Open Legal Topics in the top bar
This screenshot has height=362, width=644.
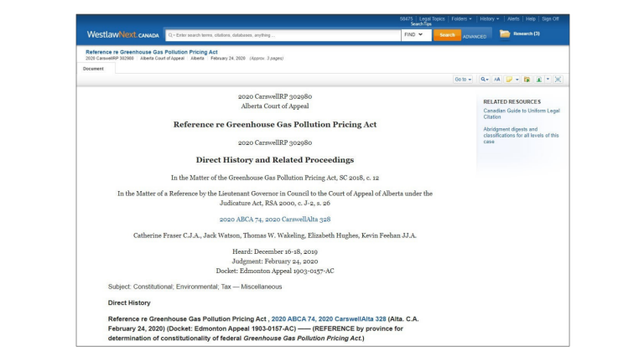[432, 19]
